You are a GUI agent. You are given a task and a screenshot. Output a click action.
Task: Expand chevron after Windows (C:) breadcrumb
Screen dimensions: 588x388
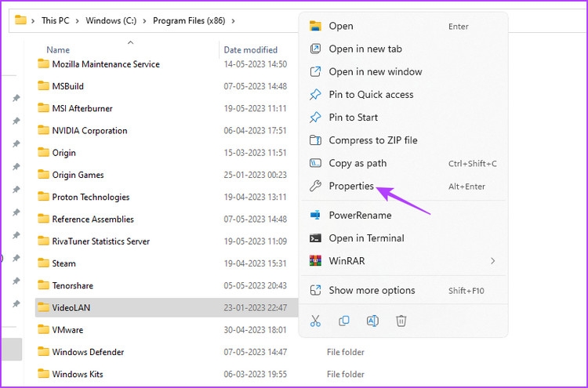click(x=144, y=20)
